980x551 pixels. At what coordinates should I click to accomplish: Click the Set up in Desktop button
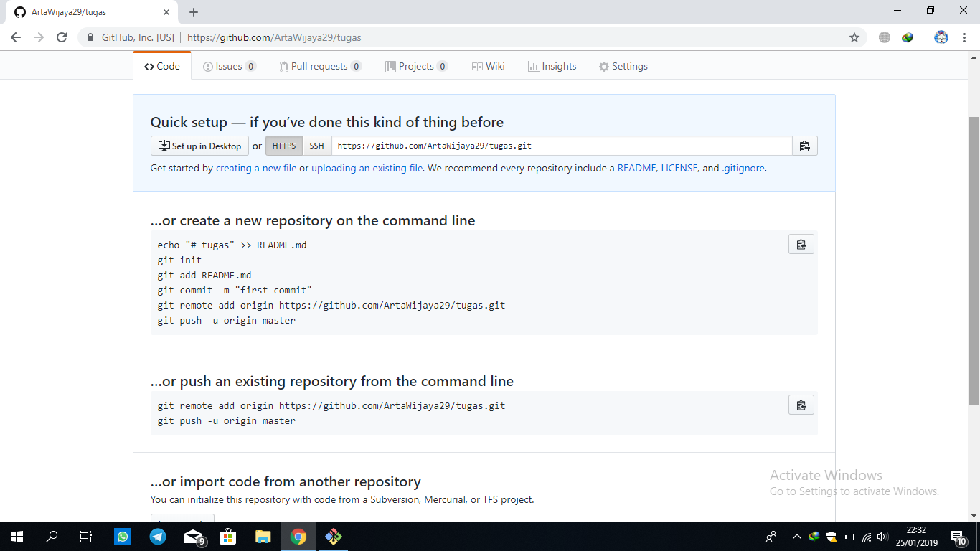[x=199, y=146]
